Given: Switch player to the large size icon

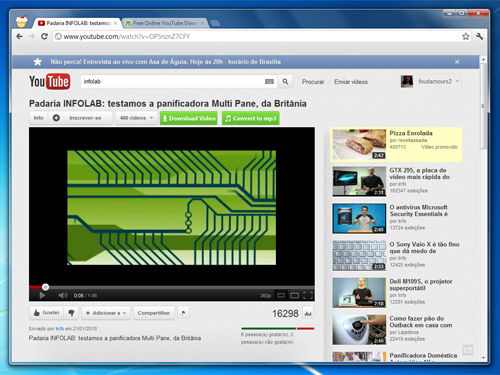Looking at the screenshot, I should tap(294, 295).
